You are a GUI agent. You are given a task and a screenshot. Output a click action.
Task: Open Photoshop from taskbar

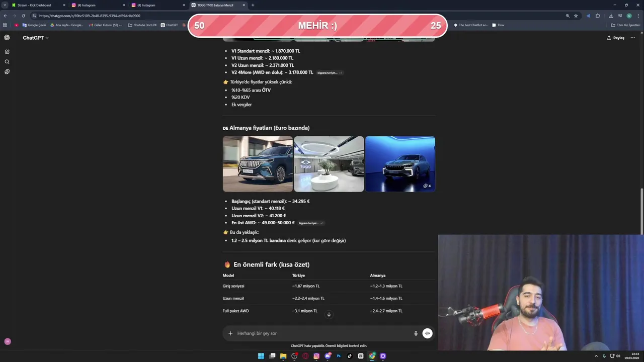[339, 356]
